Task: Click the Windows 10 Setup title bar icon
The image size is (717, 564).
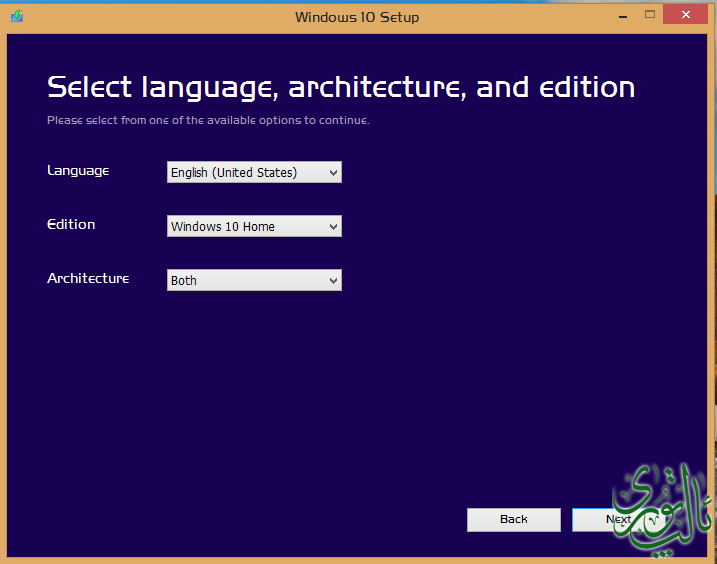Action: coord(17,16)
